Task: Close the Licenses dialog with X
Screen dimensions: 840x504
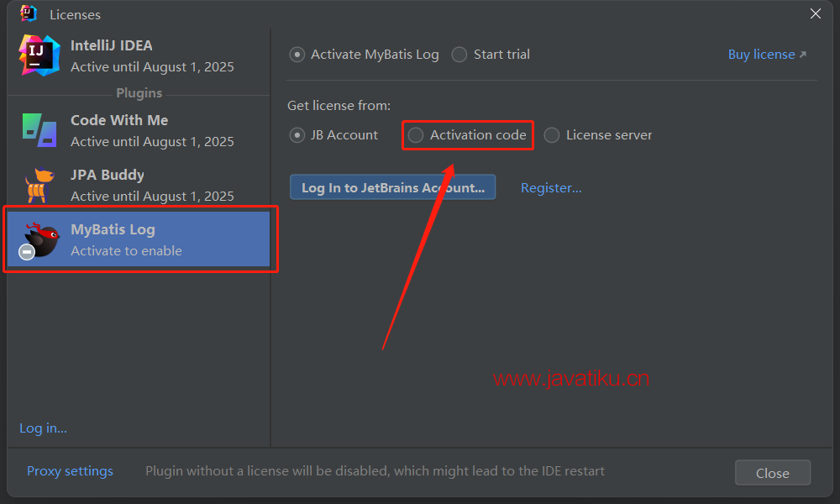Action: (816, 14)
